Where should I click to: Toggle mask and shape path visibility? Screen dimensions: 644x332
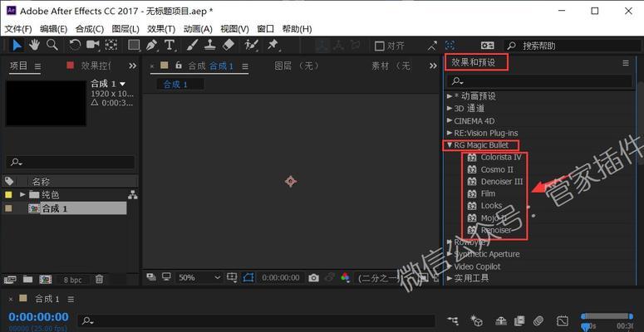point(248,277)
